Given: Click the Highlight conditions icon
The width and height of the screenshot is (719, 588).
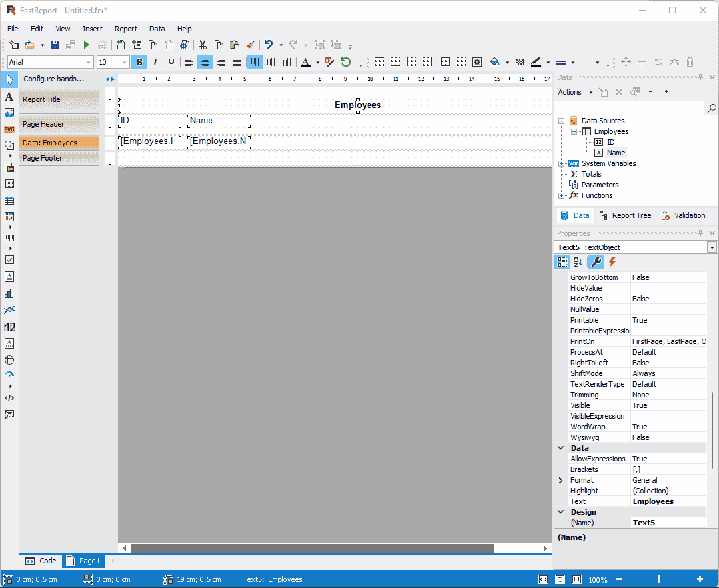Looking at the screenshot, I should pyautogui.click(x=329, y=62).
